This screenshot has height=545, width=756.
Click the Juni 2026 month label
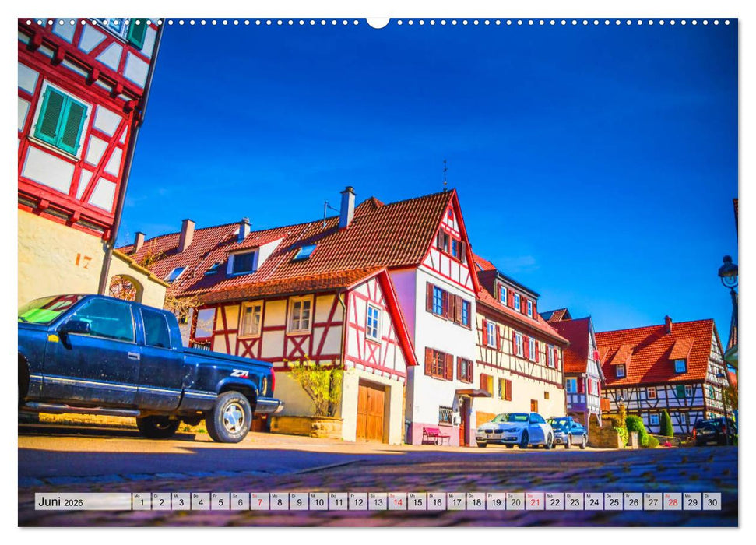coord(58,501)
